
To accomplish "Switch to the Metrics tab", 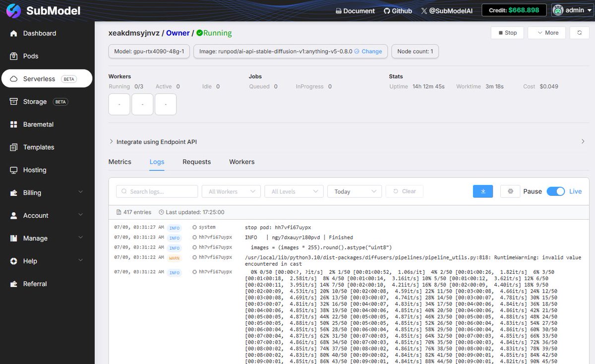I will [x=120, y=162].
